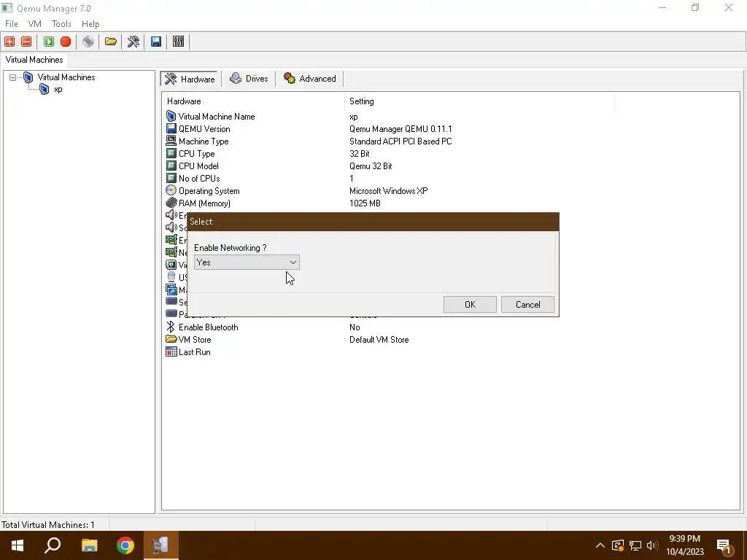This screenshot has width=747, height=560.
Task: Click the Qemu Manager QEMU 0.11.1 value
Action: point(400,128)
